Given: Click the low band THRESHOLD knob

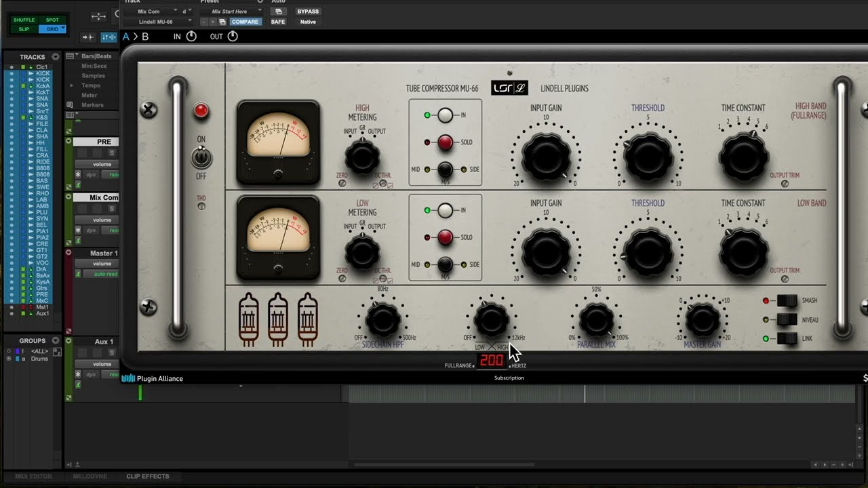Looking at the screenshot, I should [x=648, y=252].
